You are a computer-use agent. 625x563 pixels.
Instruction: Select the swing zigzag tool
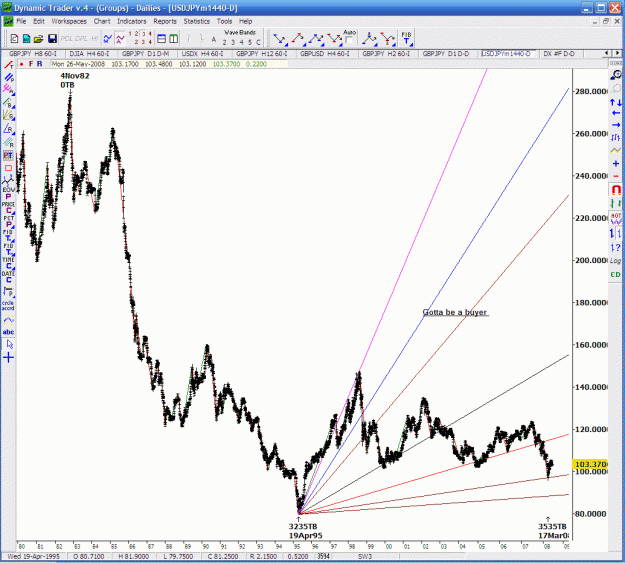(x=8, y=181)
